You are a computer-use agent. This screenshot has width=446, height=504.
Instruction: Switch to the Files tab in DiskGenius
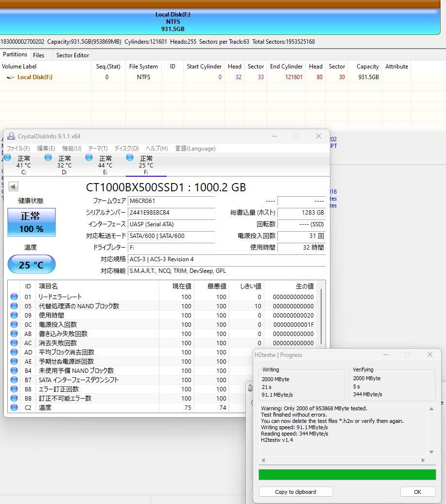coord(38,55)
